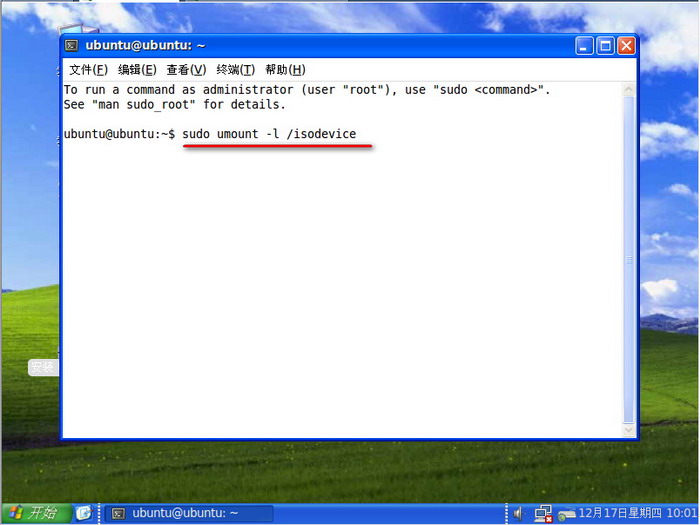Click the 'sudo umount -l /isodevice' command text
This screenshot has height=525, width=700.
269,134
